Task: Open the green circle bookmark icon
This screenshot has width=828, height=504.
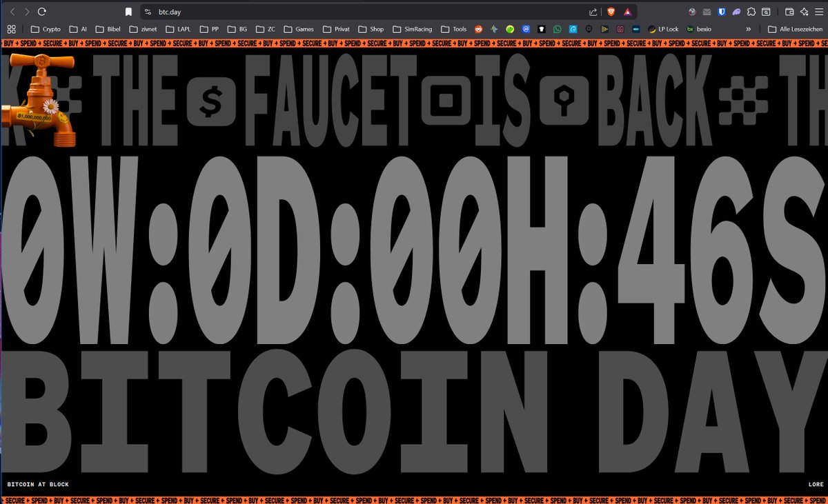Action: click(510, 29)
